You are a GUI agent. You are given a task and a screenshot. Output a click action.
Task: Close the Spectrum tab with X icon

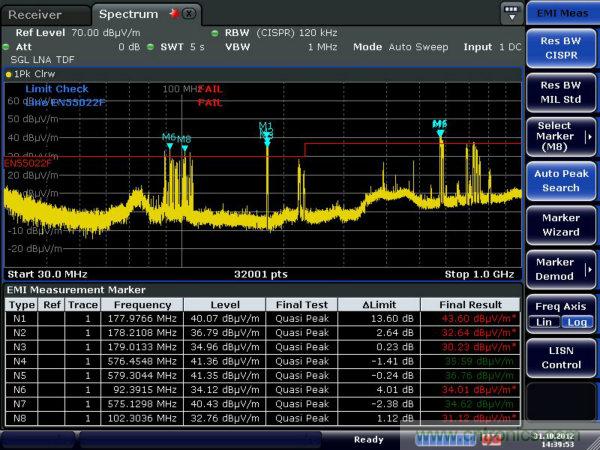(189, 14)
